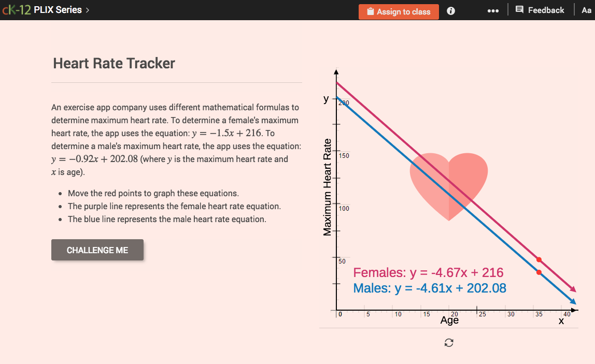Open Feedback from the top bar

click(540, 10)
